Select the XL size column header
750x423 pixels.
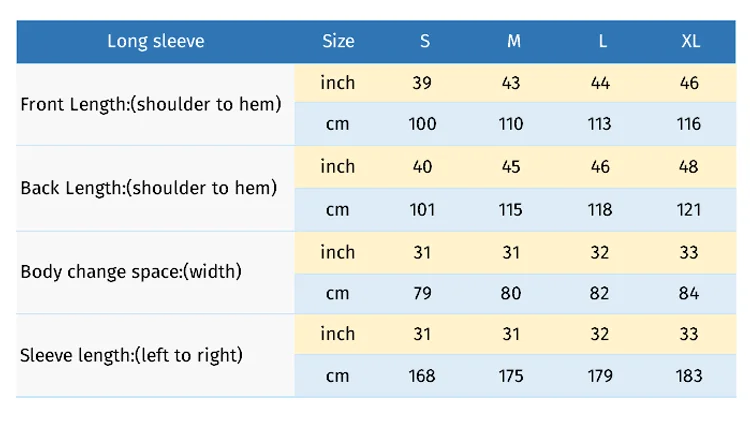point(690,41)
